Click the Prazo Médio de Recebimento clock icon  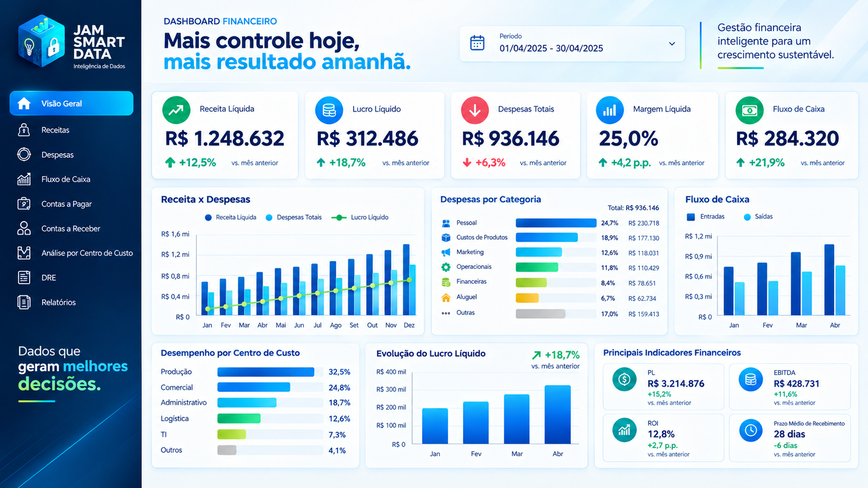751,430
